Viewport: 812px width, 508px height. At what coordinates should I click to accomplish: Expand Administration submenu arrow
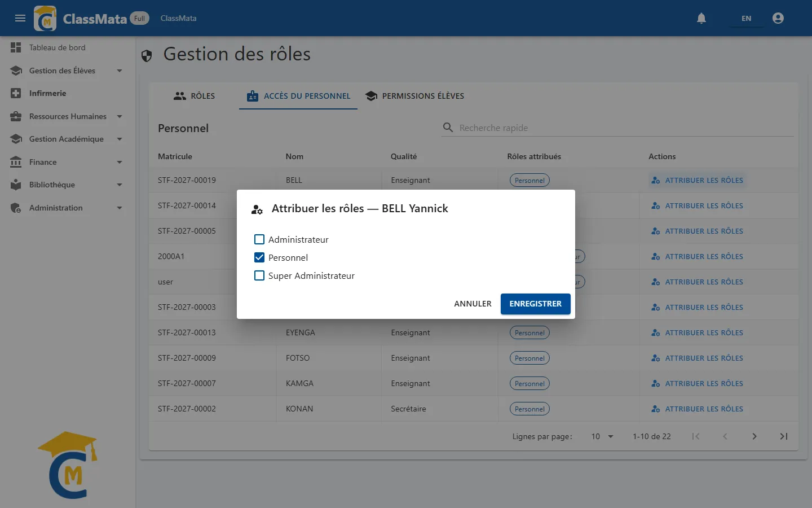tap(120, 208)
